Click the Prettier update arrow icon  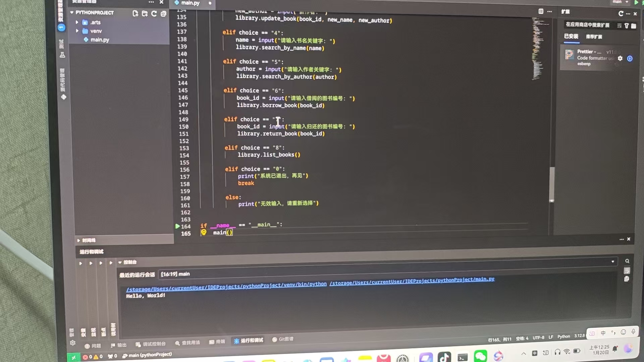click(x=630, y=59)
